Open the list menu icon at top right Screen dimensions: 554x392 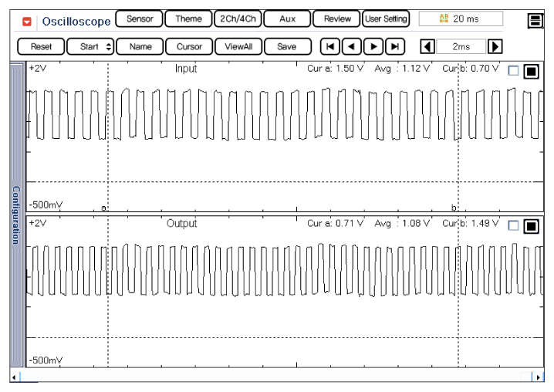pyautogui.click(x=535, y=21)
